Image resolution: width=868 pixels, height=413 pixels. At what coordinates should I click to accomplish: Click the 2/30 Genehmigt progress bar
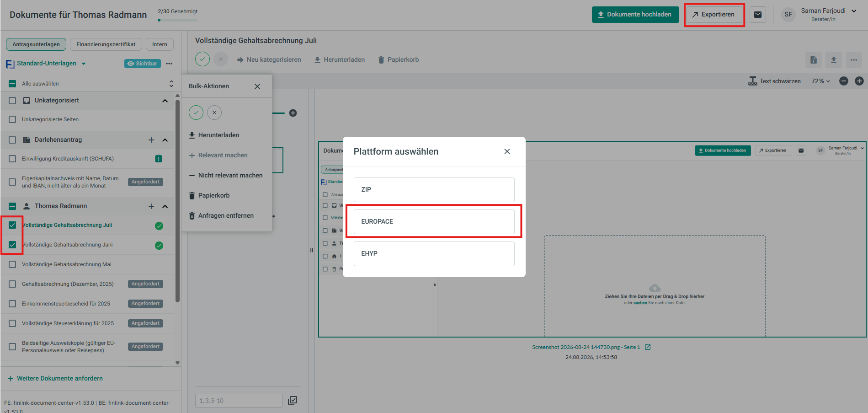click(178, 20)
